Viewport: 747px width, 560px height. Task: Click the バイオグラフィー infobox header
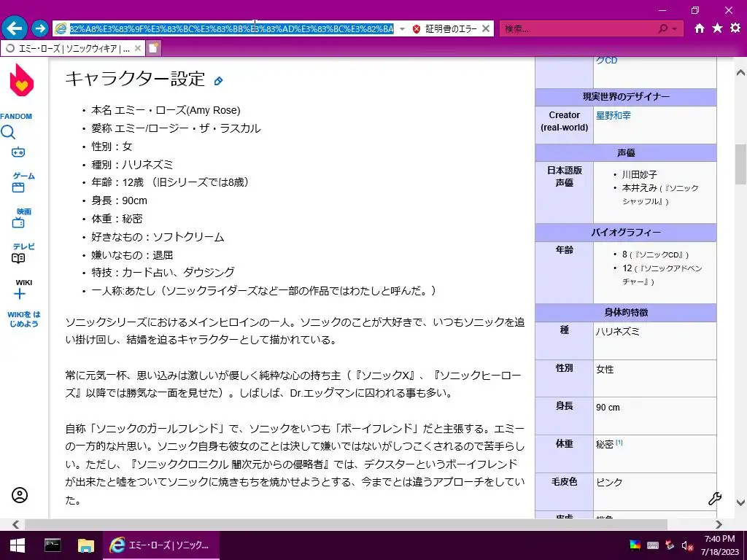(625, 233)
